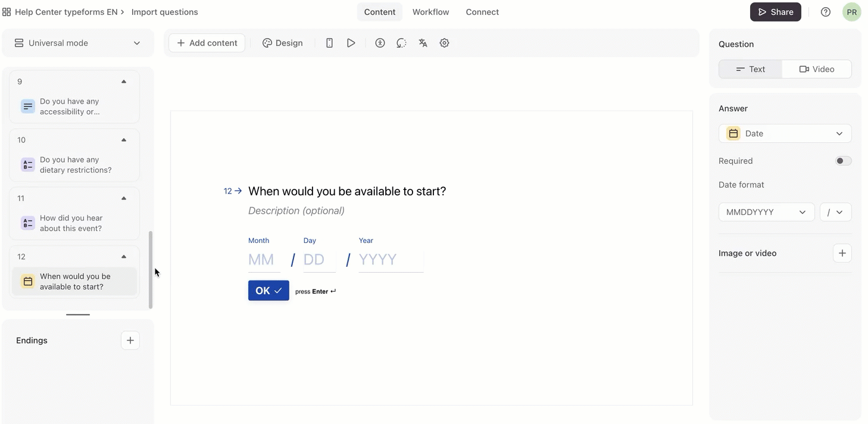
Task: Switch question type to Video
Action: [x=816, y=69]
